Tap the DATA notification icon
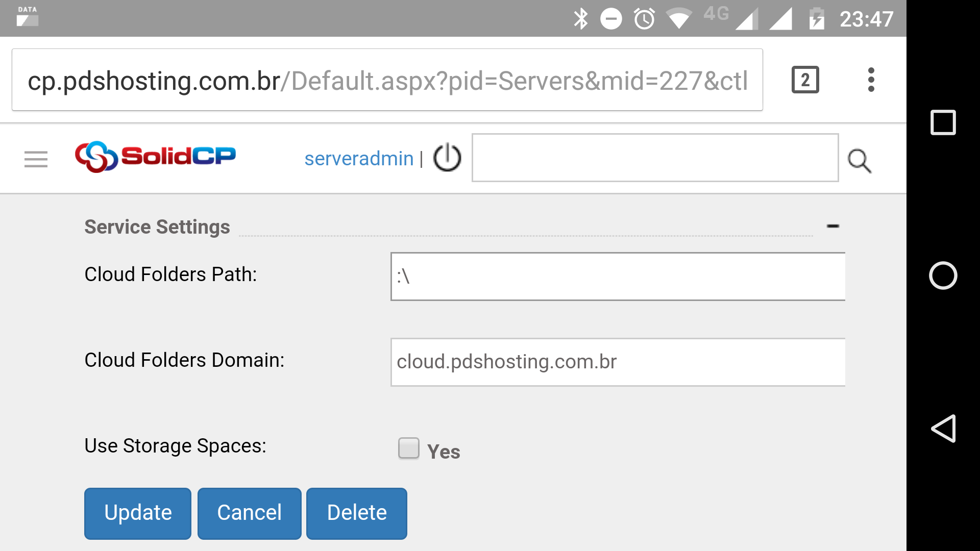The height and width of the screenshot is (551, 980). pos(28,16)
